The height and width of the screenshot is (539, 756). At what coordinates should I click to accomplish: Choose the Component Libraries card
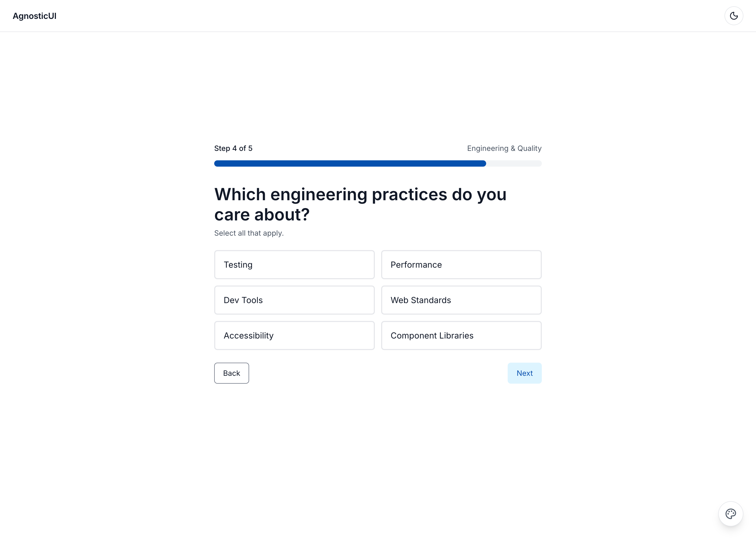461,335
